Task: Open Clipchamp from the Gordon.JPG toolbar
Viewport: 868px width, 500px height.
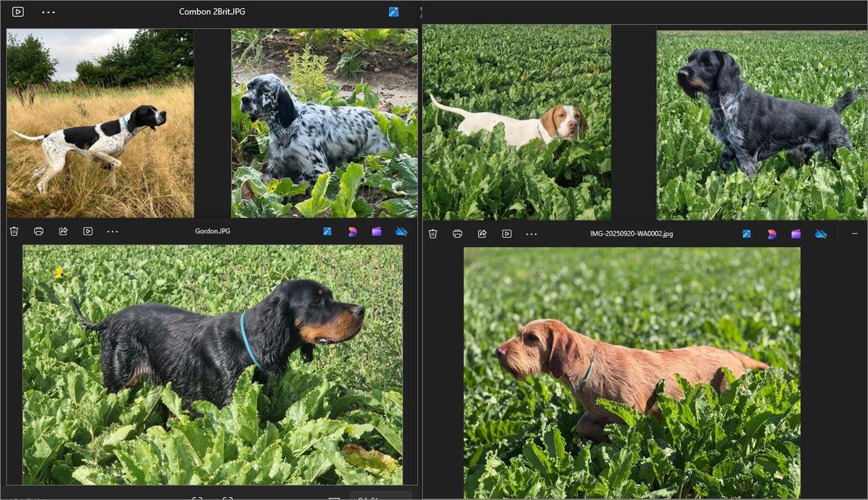Action: point(377,232)
